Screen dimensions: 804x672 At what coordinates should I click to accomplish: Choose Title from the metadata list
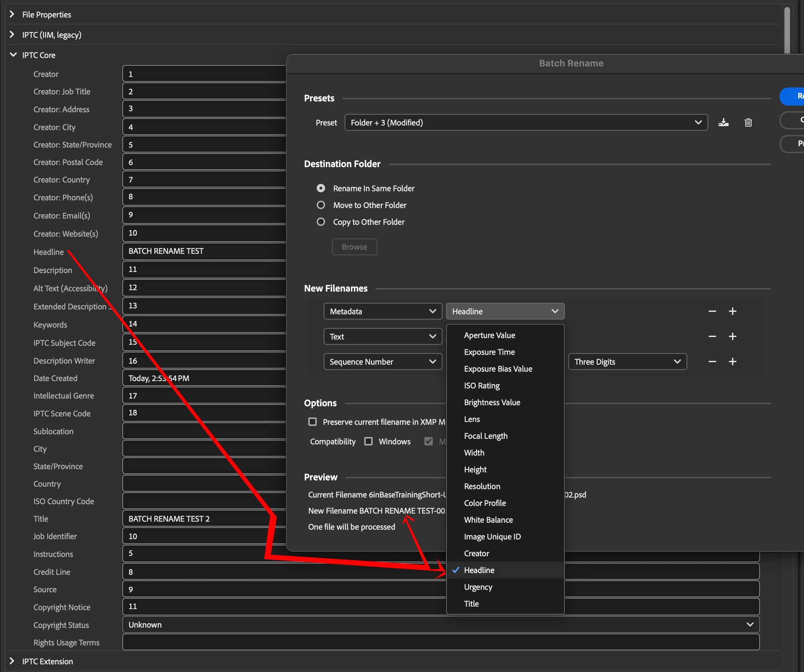click(x=471, y=604)
